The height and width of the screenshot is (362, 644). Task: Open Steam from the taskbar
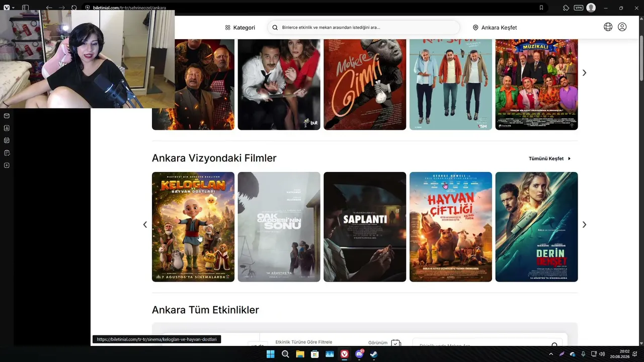tap(374, 354)
